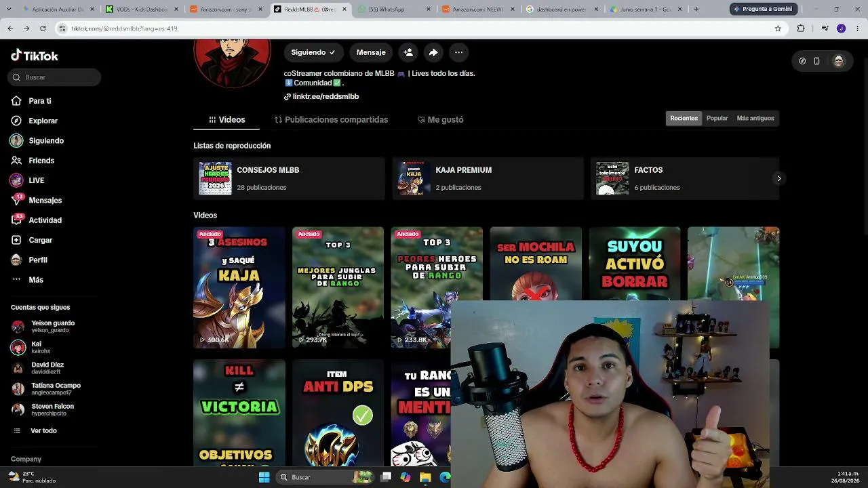Screen dimensions: 868x488
Task: Expand the Más menu in sidebar
Action: point(27,280)
